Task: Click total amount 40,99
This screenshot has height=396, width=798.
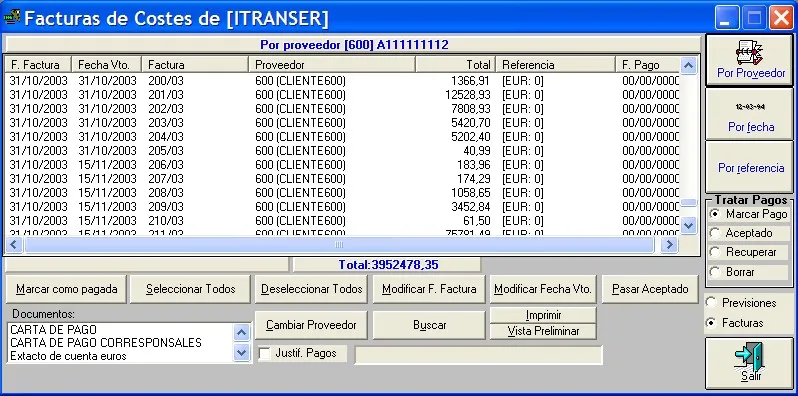Action: (478, 151)
